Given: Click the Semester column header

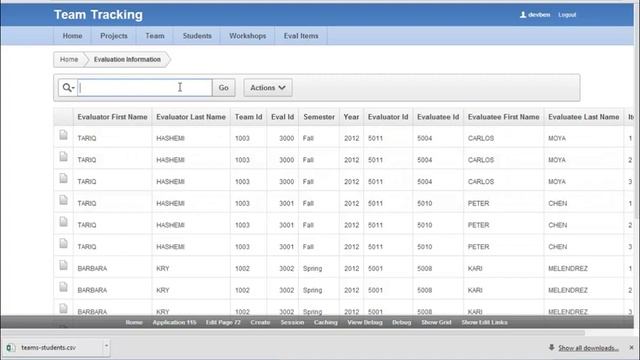Looking at the screenshot, I should (x=319, y=117).
